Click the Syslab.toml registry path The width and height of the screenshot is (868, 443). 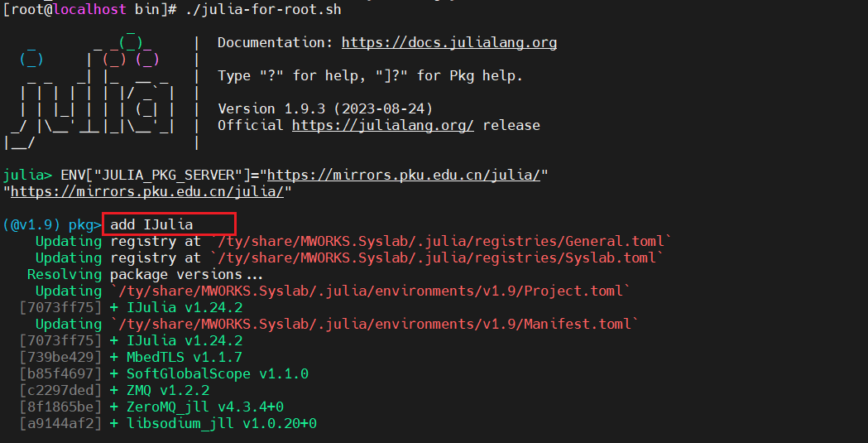click(435, 258)
